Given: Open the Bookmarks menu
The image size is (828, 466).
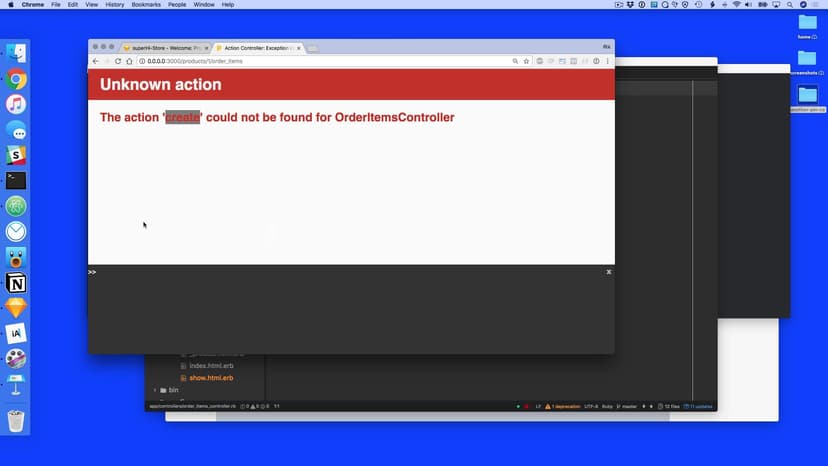Looking at the screenshot, I should [x=146, y=5].
